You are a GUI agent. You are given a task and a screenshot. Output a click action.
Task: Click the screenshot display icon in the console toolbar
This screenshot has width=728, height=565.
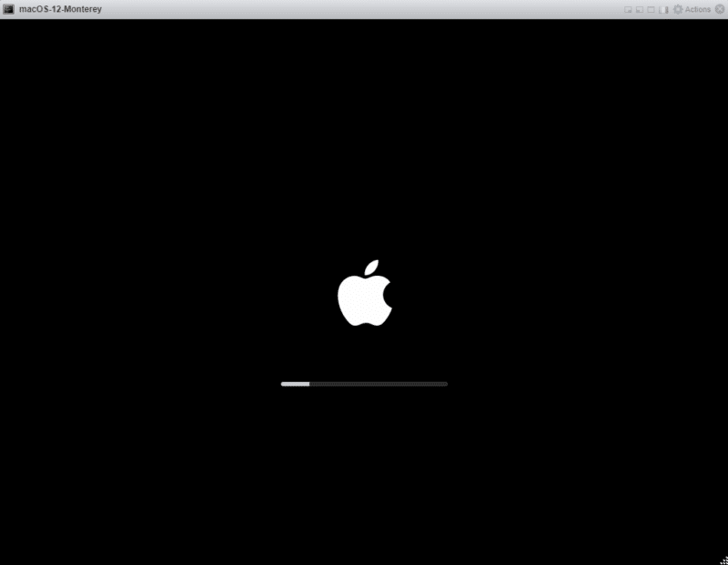tap(628, 8)
